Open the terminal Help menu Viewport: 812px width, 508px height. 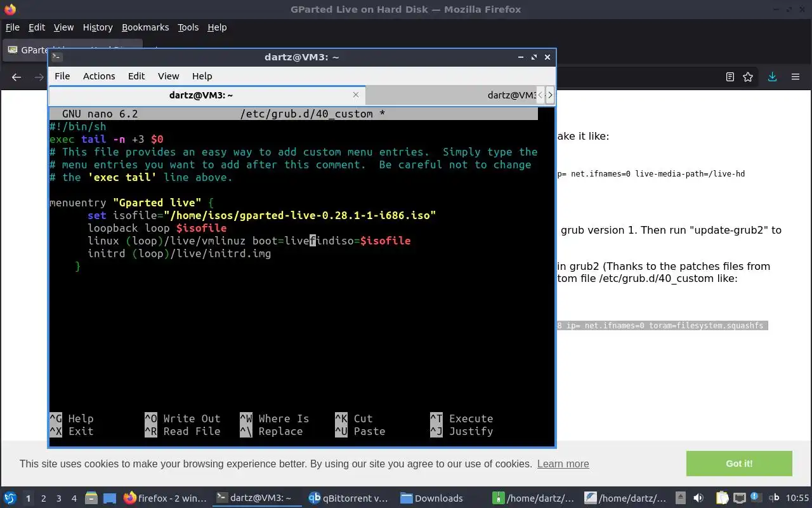pos(202,76)
